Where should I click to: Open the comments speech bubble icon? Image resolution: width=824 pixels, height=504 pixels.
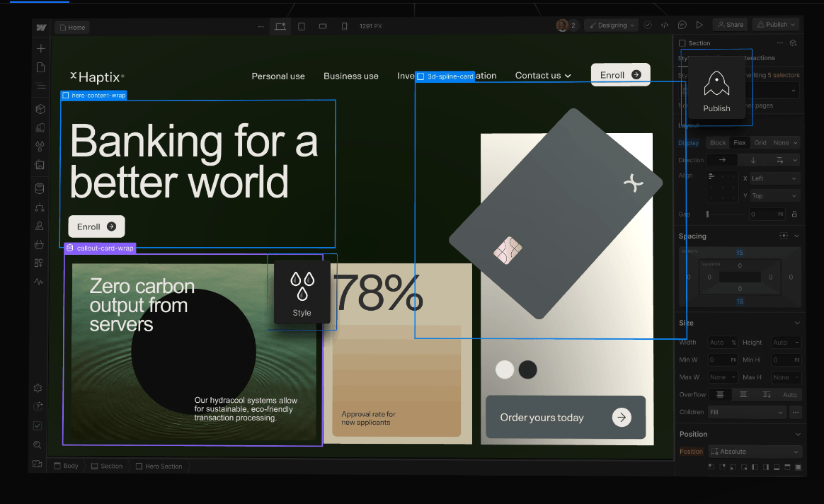tap(682, 25)
